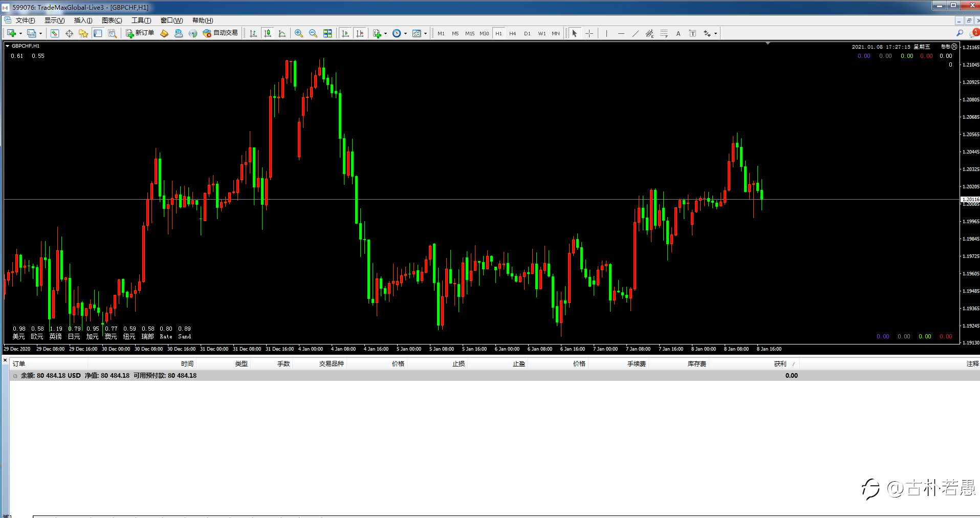Select the horizontal line drawing tool
The height and width of the screenshot is (518, 980).
tap(621, 33)
